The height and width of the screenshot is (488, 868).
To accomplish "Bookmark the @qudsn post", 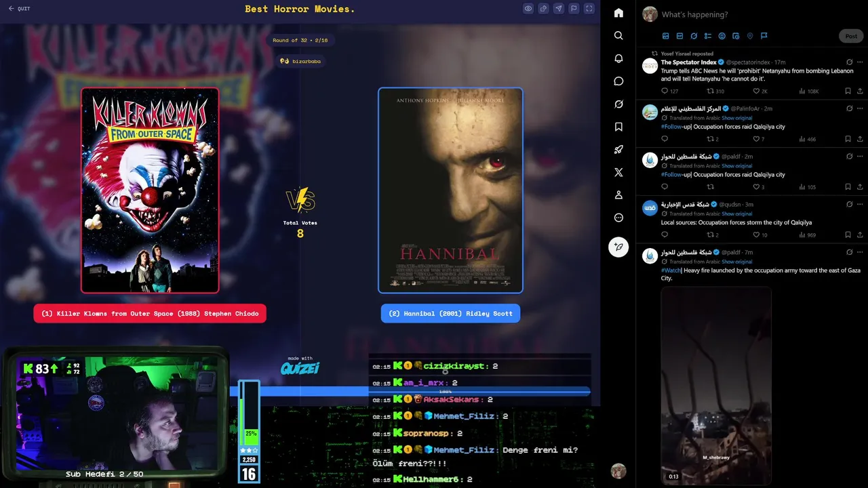I will pyautogui.click(x=848, y=235).
